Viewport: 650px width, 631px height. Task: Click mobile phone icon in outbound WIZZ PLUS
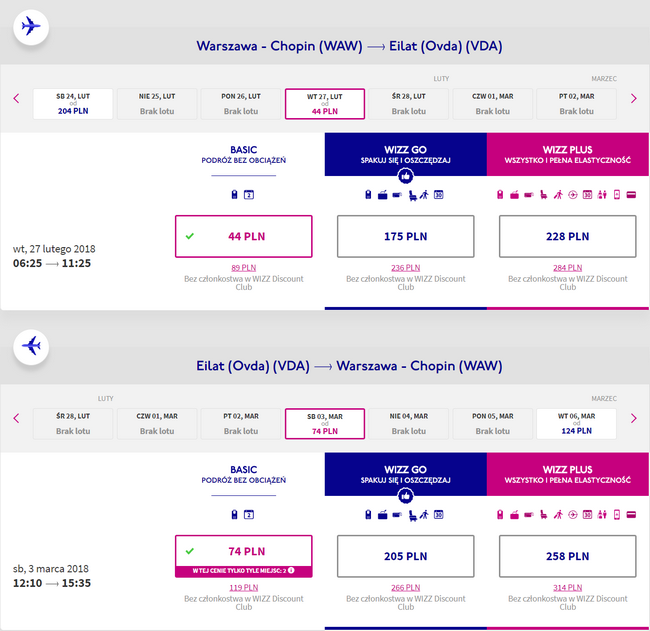[x=617, y=194]
